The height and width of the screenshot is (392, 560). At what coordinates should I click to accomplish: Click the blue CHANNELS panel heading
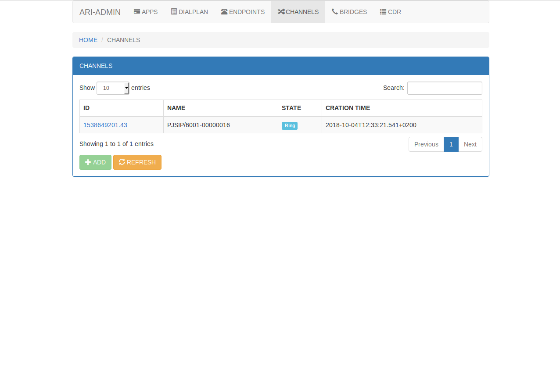pyautogui.click(x=281, y=66)
